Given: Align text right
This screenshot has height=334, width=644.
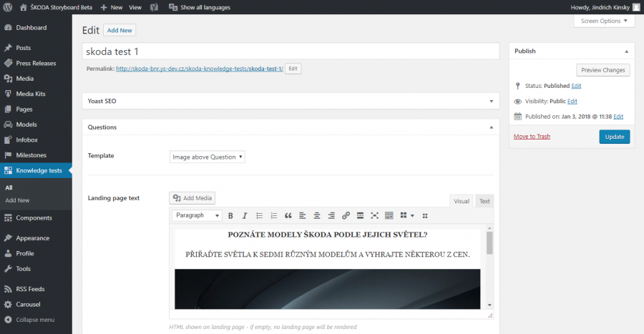Looking at the screenshot, I should click(331, 215).
